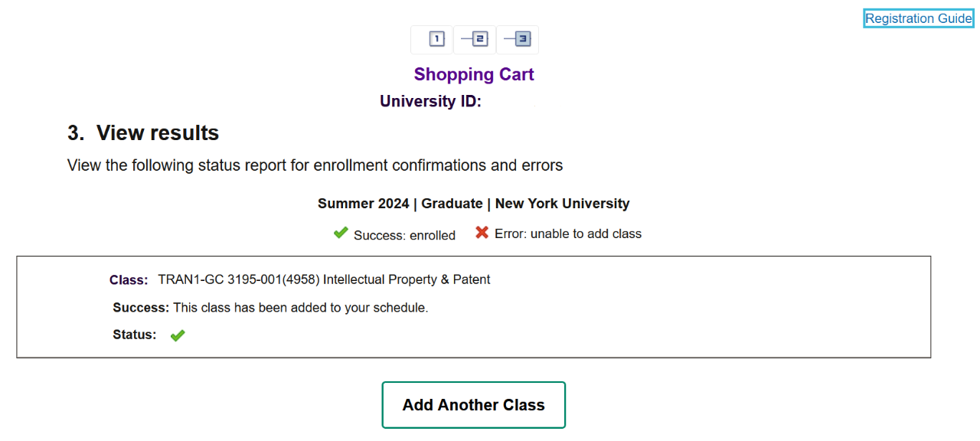The height and width of the screenshot is (441, 980).
Task: Click the step 3 progress icon
Action: tap(518, 40)
